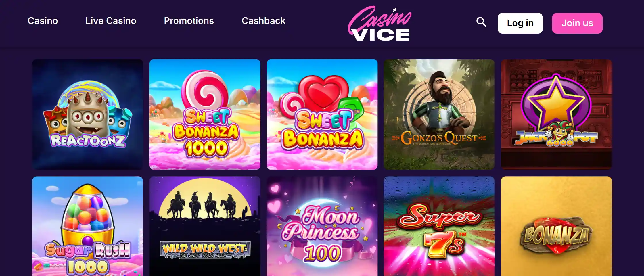The image size is (644, 276).
Task: Click the star emblem on Jackpot 6000
Action: coord(556,102)
